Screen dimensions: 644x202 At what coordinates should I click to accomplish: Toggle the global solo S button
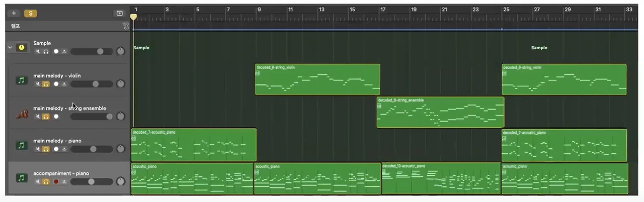[30, 14]
